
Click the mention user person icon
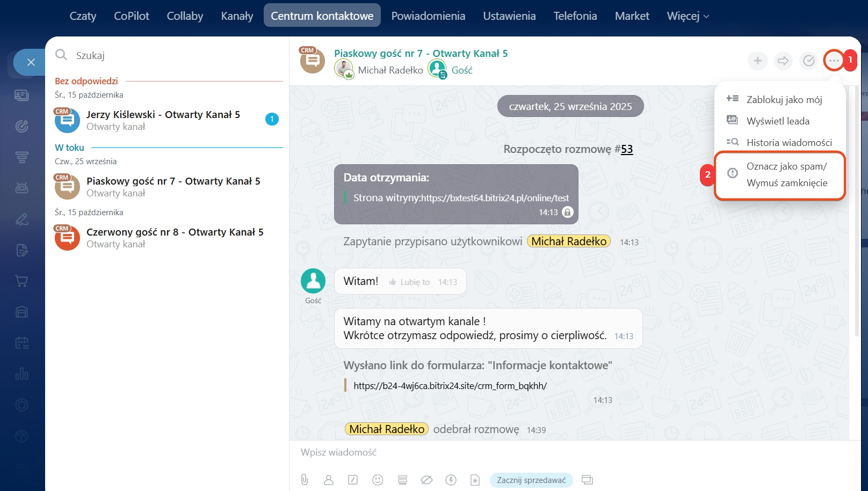[x=329, y=480]
